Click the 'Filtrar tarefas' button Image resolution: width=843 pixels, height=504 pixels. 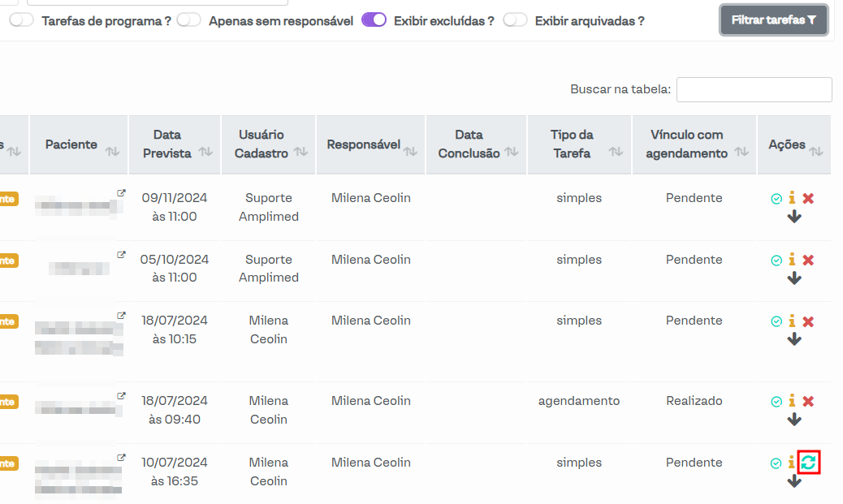click(x=773, y=20)
